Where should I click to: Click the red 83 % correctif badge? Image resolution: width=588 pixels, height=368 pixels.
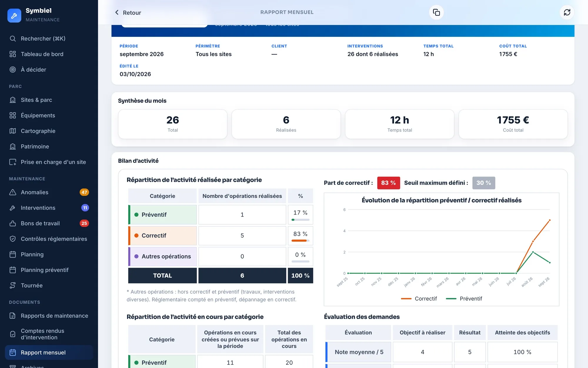[x=388, y=183]
